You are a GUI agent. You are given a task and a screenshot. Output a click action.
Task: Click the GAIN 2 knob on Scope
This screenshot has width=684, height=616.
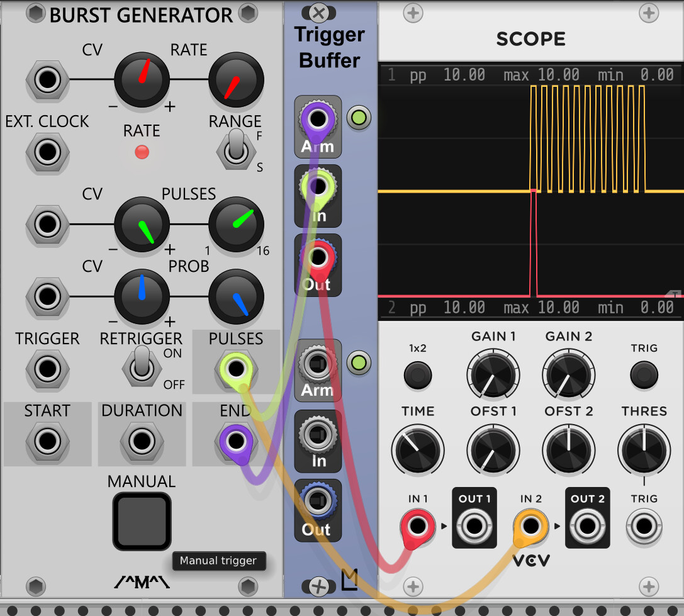(x=568, y=375)
